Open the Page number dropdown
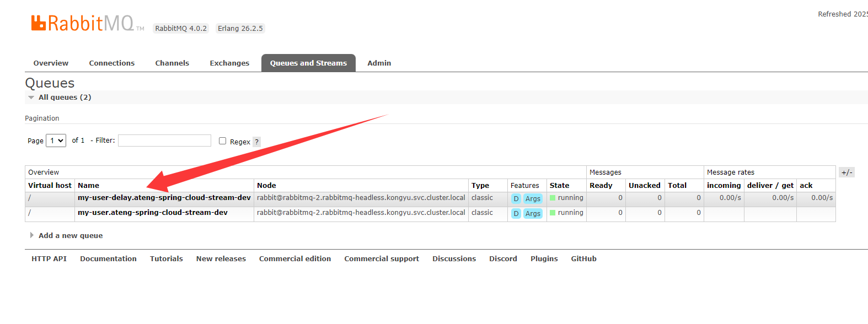The width and height of the screenshot is (868, 324). click(56, 141)
